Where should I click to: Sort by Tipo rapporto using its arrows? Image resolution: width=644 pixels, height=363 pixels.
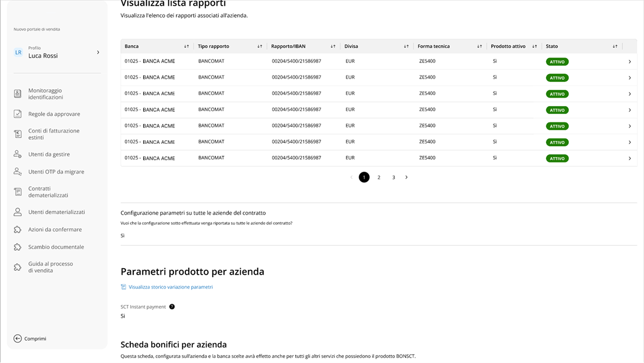(x=260, y=46)
